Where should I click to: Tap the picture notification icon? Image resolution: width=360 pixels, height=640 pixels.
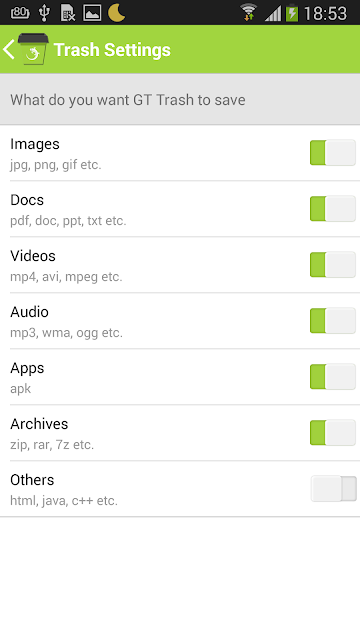click(x=92, y=13)
